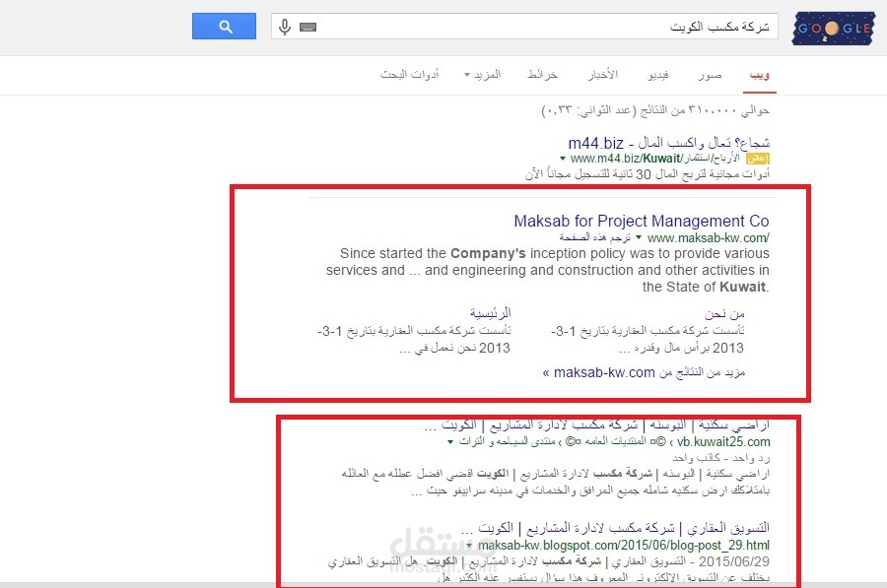The image size is (887, 588).
Task: Click more results from maksab-kw.com link
Action: coord(644,372)
